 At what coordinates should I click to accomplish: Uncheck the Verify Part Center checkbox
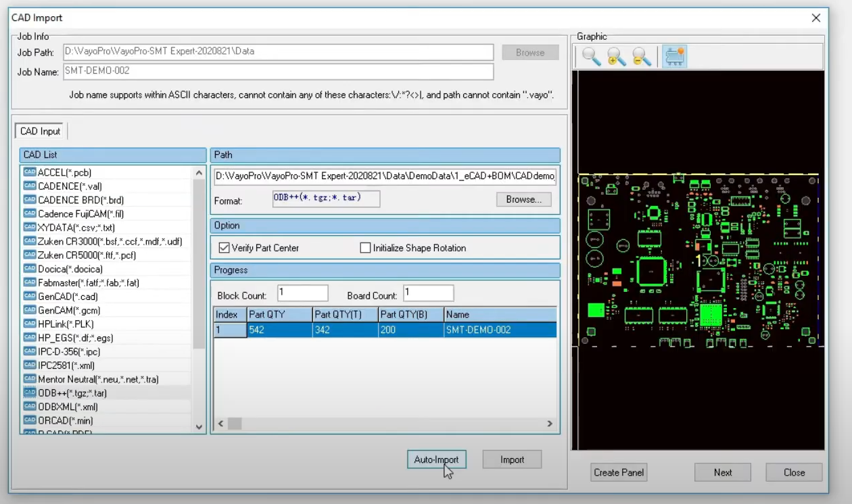(x=224, y=248)
